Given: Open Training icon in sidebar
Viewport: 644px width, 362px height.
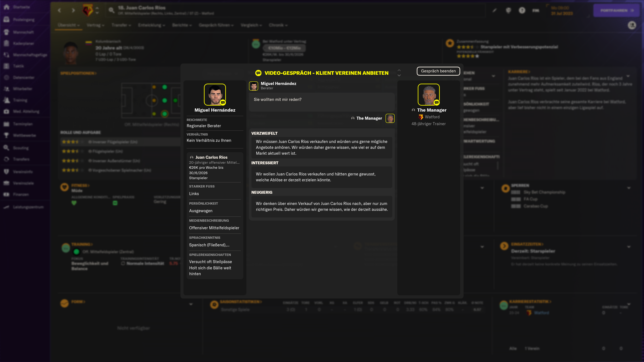Looking at the screenshot, I should pos(7,100).
